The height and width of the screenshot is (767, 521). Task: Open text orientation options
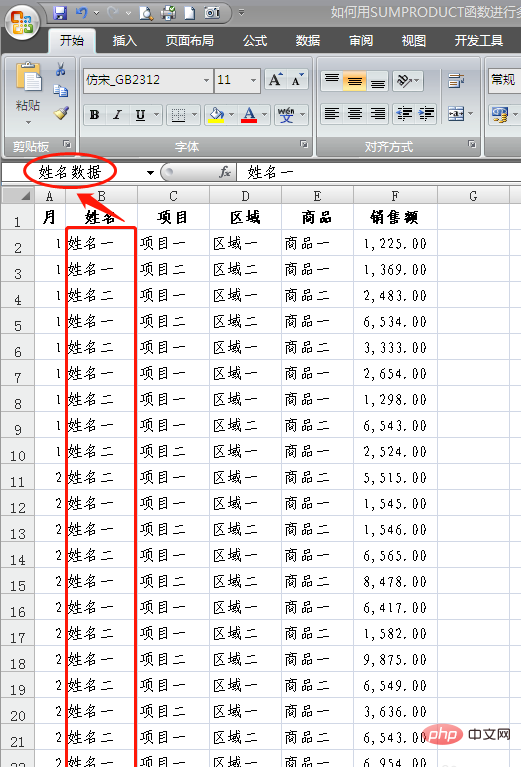click(x=408, y=80)
